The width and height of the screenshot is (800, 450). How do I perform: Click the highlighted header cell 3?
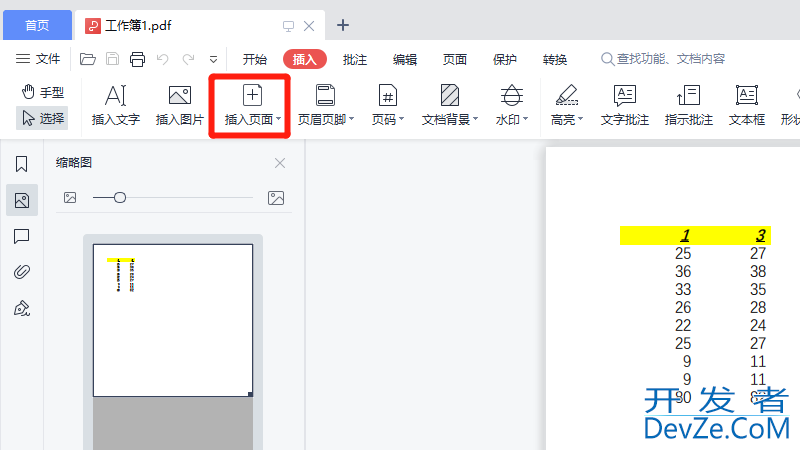[760, 235]
